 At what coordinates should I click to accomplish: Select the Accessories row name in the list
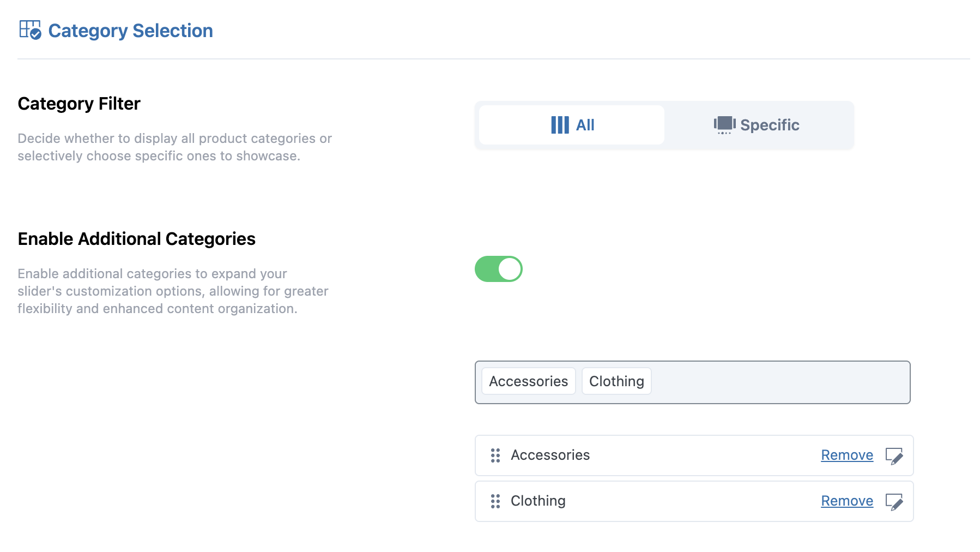(550, 455)
